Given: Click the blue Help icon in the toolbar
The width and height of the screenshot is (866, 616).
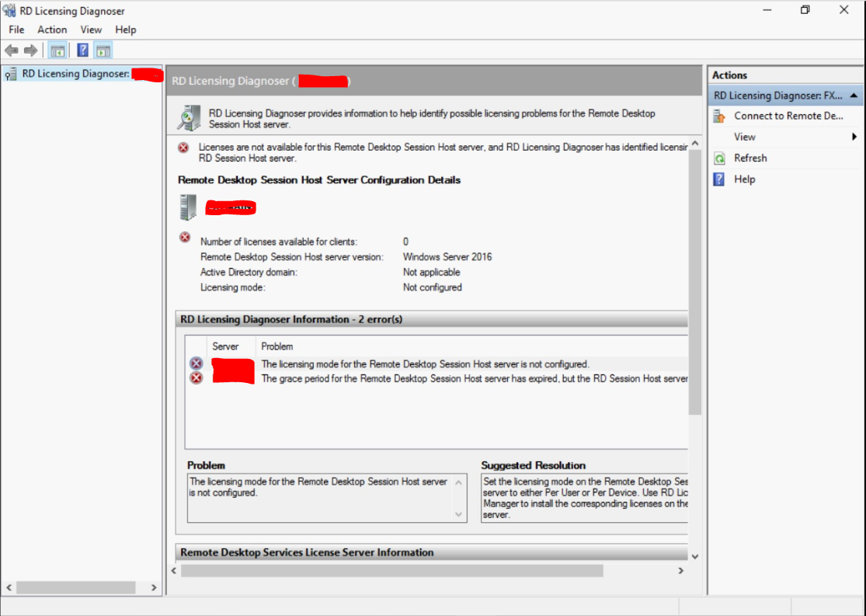Looking at the screenshot, I should click(82, 50).
